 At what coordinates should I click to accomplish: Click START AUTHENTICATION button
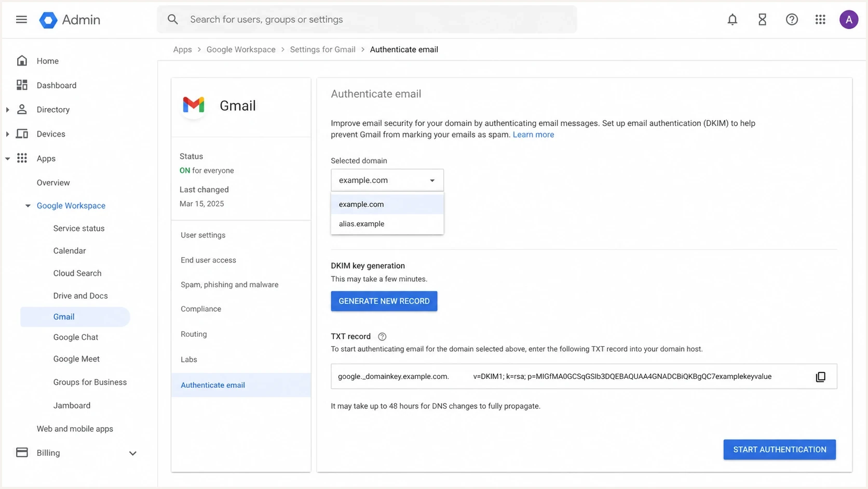click(780, 450)
